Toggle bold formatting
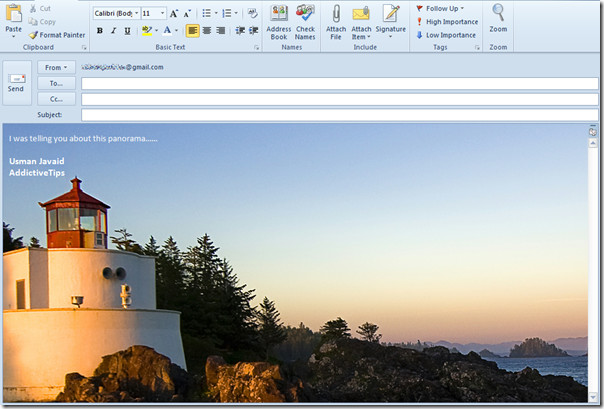604x409 pixels. tap(99, 31)
